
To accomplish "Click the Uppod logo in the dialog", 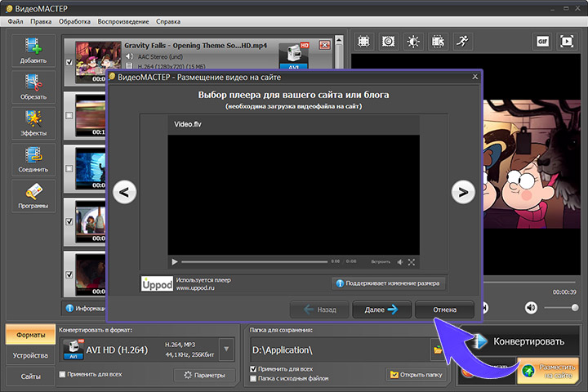I will [157, 284].
